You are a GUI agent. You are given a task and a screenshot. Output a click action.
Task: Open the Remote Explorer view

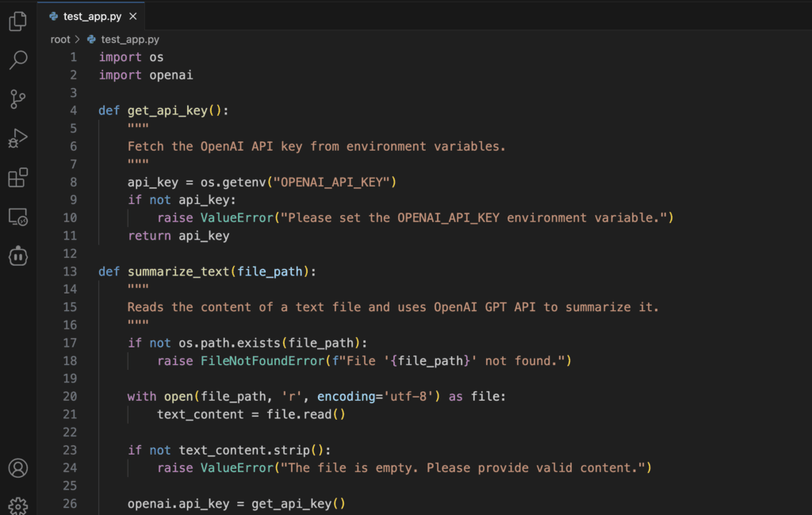point(18,217)
